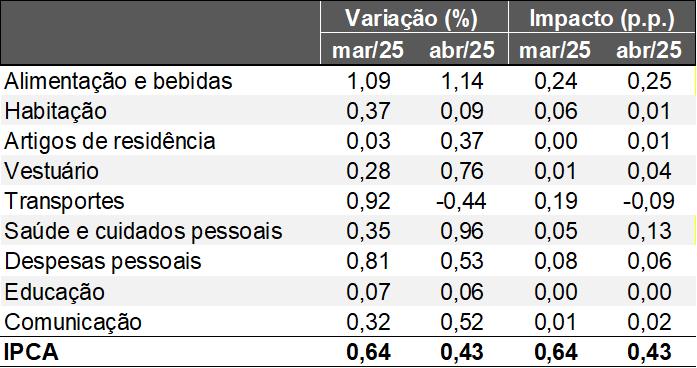697x368 pixels.
Task: Click the Transportes abr/25 impact value -0,09
Action: coord(649,201)
